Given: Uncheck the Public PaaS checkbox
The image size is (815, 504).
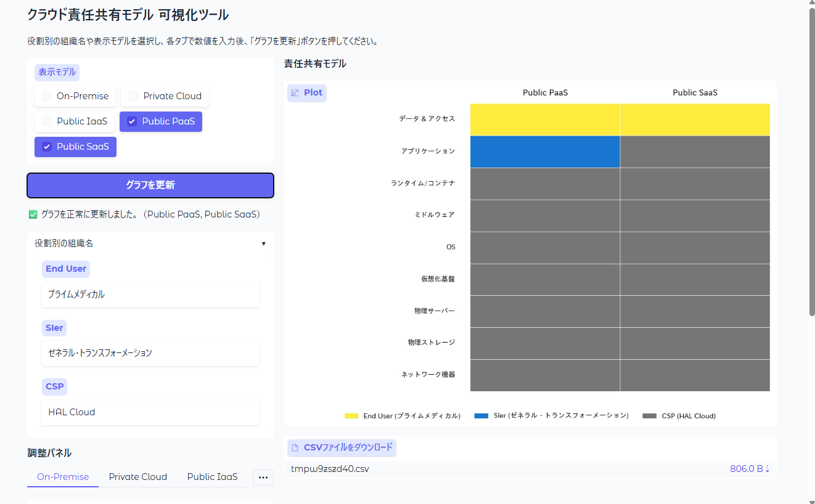Looking at the screenshot, I should [x=132, y=121].
